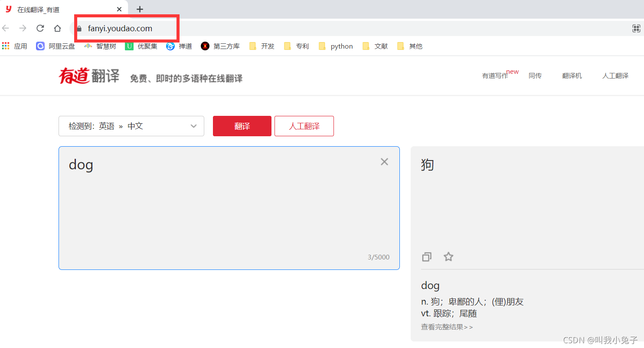
Task: Click the source text box containing dog
Action: 229,208
